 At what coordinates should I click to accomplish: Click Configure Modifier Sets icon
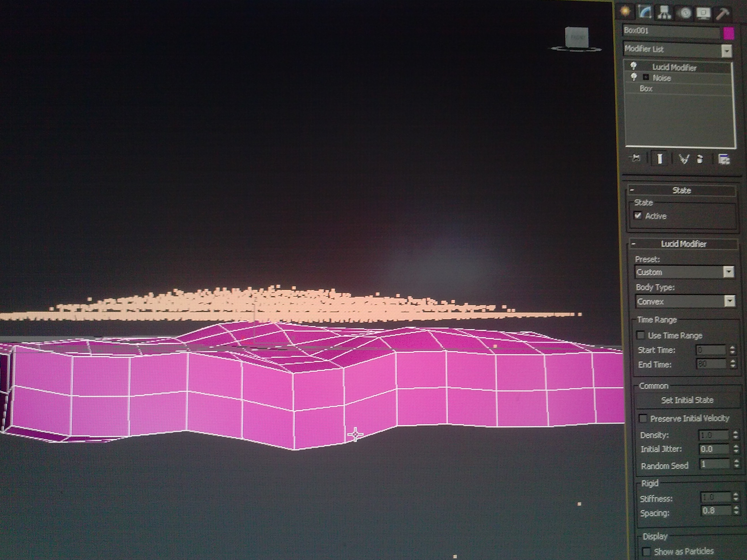(724, 159)
